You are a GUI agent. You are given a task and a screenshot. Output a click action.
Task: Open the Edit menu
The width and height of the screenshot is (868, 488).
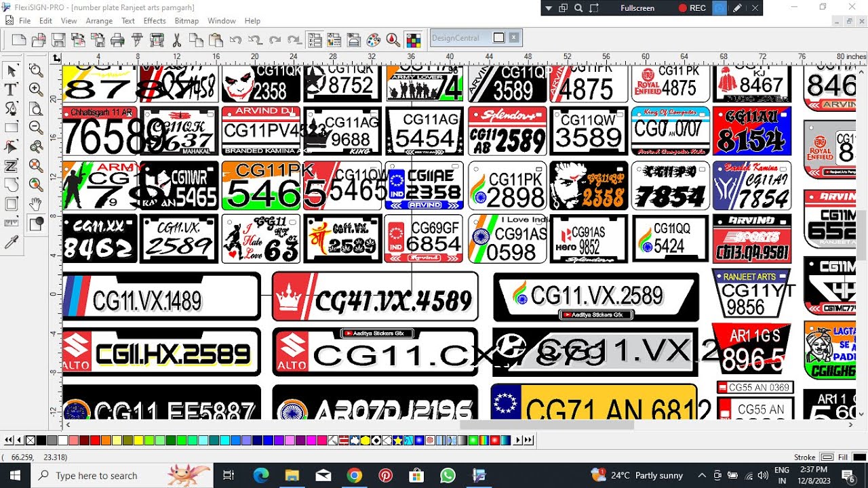(45, 21)
